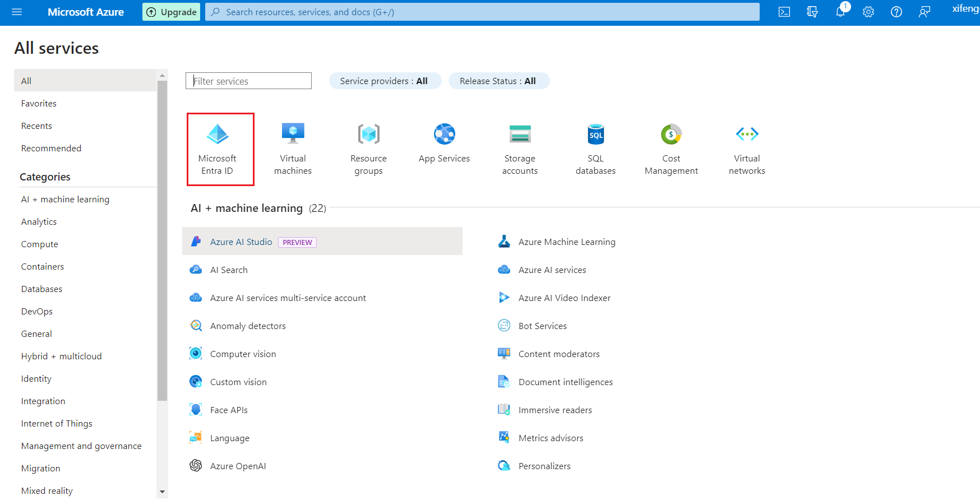Click the Azure OpenAI icon
The width and height of the screenshot is (980, 500).
click(196, 466)
